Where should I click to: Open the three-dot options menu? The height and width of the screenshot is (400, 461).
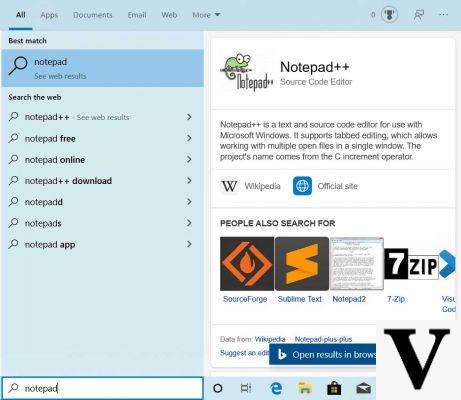click(443, 15)
